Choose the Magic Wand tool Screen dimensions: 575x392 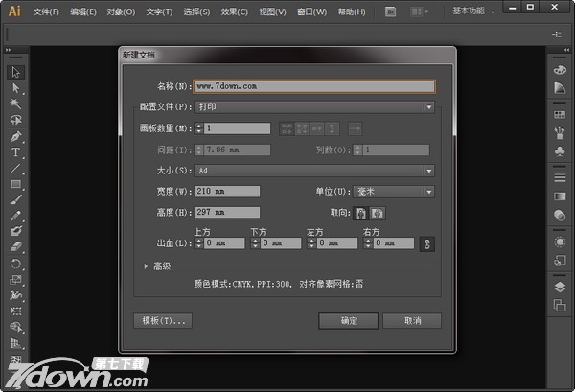15,104
